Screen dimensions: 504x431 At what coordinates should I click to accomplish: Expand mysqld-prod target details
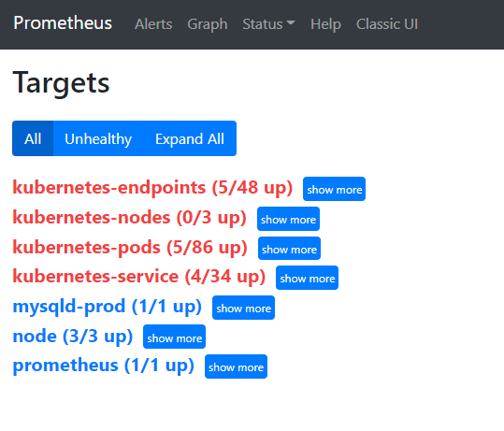(244, 308)
